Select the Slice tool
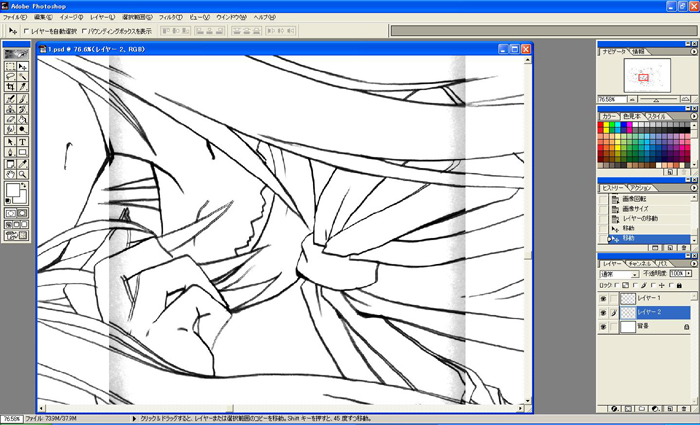The image size is (700, 425). click(x=22, y=87)
